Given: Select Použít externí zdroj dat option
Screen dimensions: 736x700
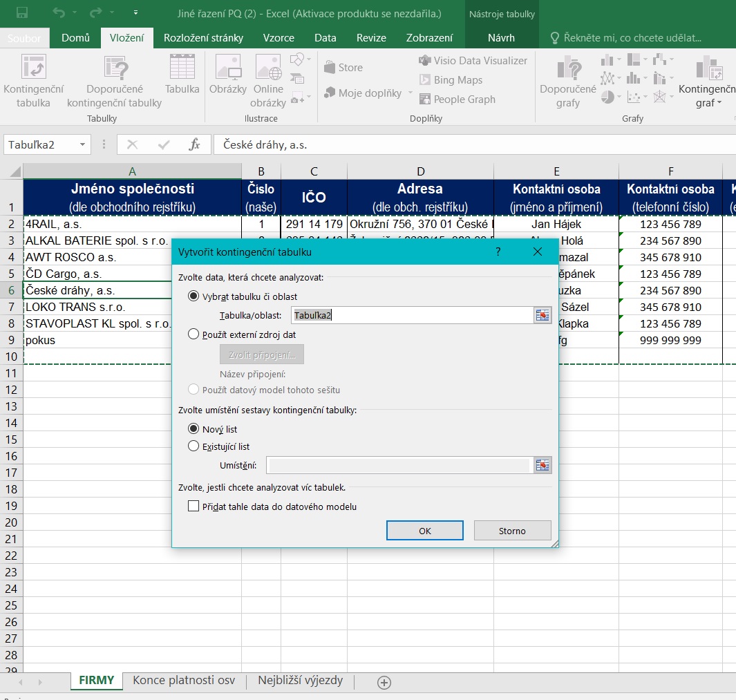Looking at the screenshot, I should tap(194, 334).
